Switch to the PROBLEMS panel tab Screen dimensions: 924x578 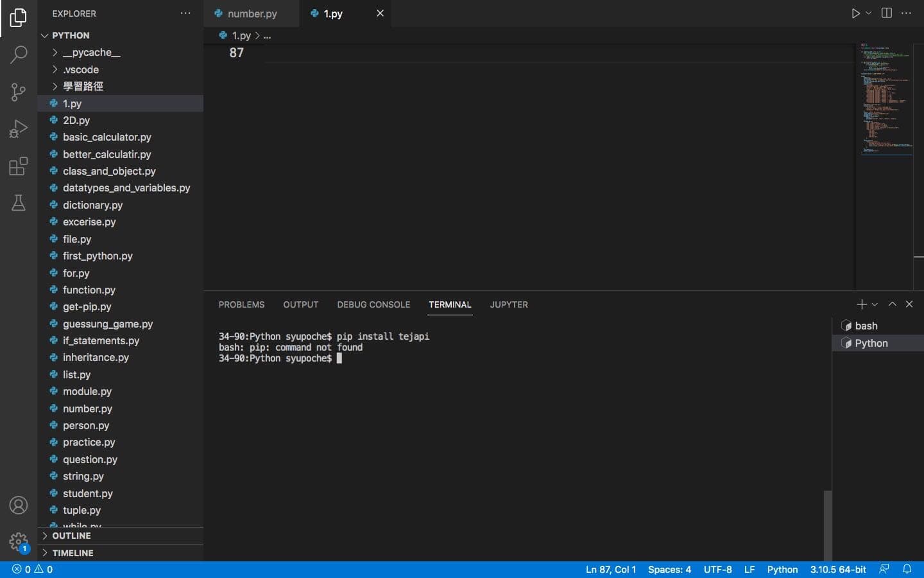tap(241, 304)
